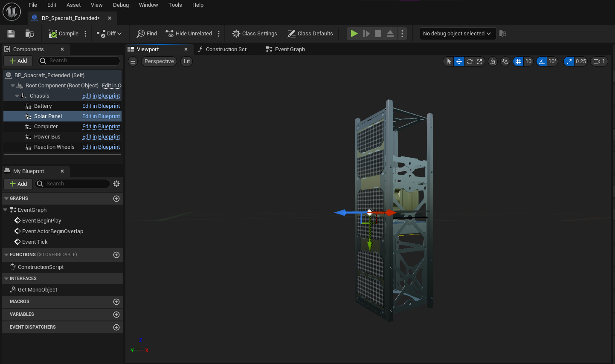Switch to the Event Graph tab
The image size is (615, 364).
click(x=285, y=49)
